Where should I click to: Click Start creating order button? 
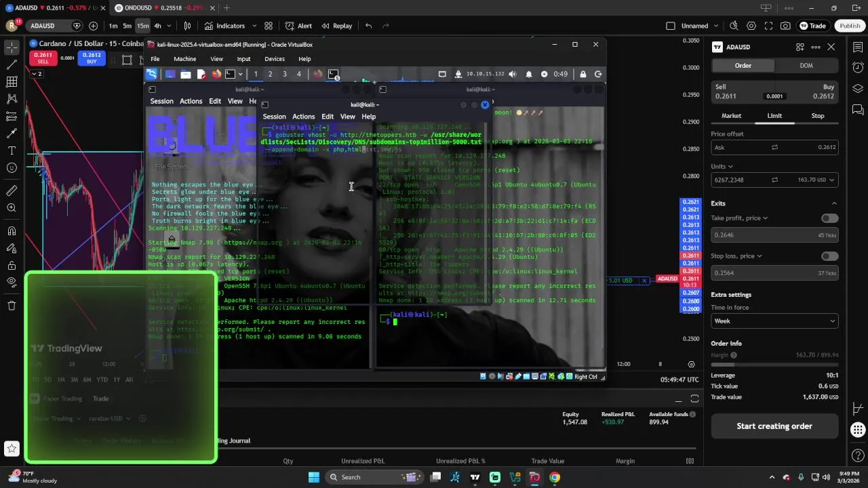pyautogui.click(x=774, y=426)
